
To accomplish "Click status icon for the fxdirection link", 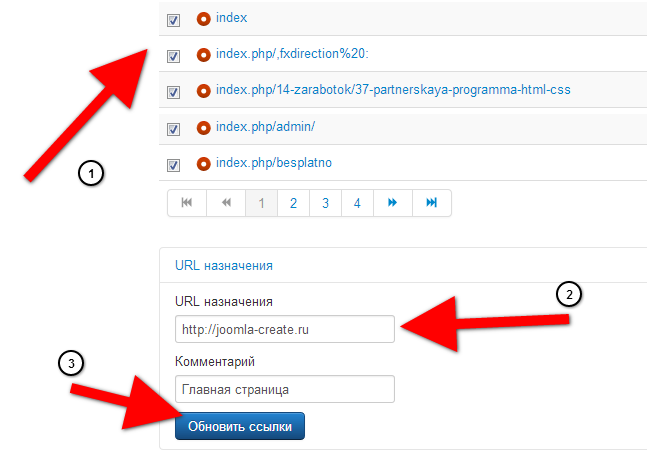I will [x=204, y=55].
